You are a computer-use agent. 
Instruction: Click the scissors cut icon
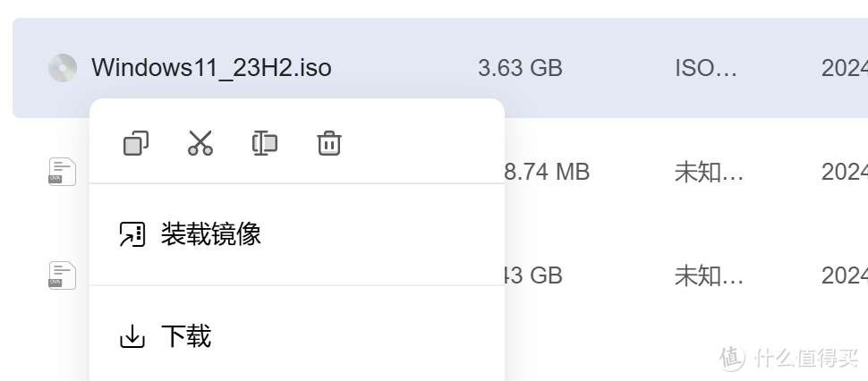click(200, 143)
